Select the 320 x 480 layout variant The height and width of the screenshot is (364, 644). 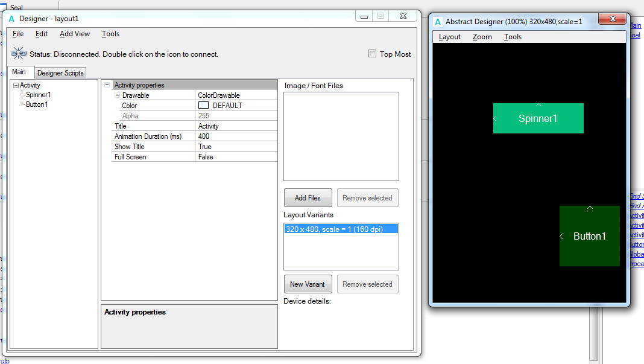coord(341,229)
